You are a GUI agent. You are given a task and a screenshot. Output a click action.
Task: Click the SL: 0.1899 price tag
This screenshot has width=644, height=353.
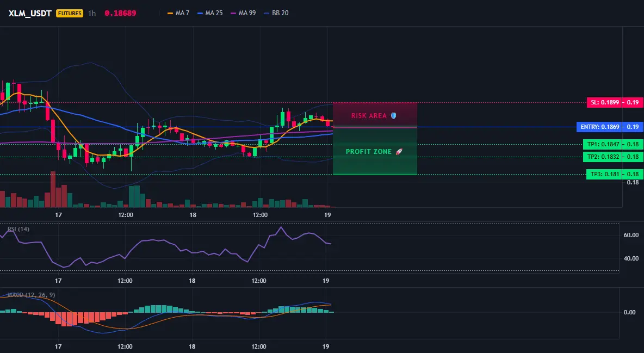604,102
